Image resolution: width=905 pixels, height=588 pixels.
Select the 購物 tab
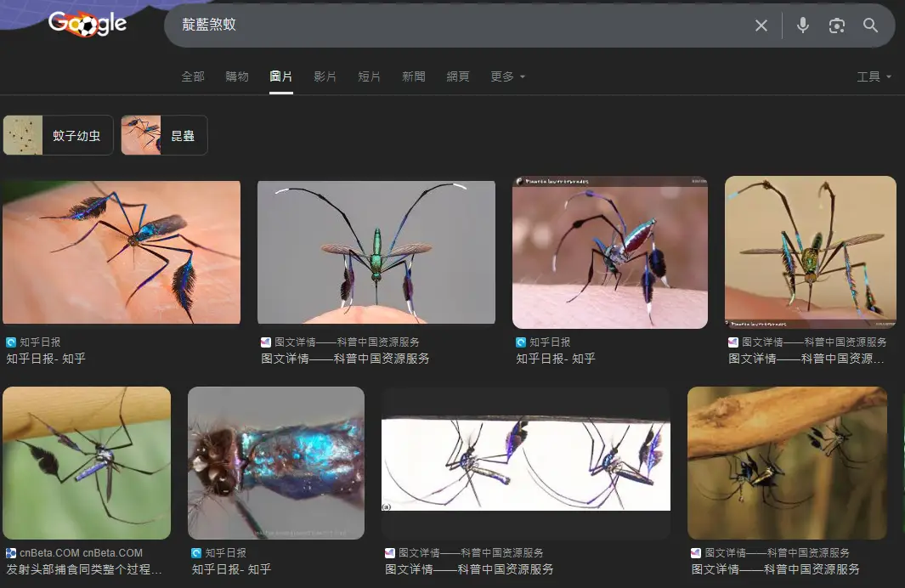click(237, 76)
